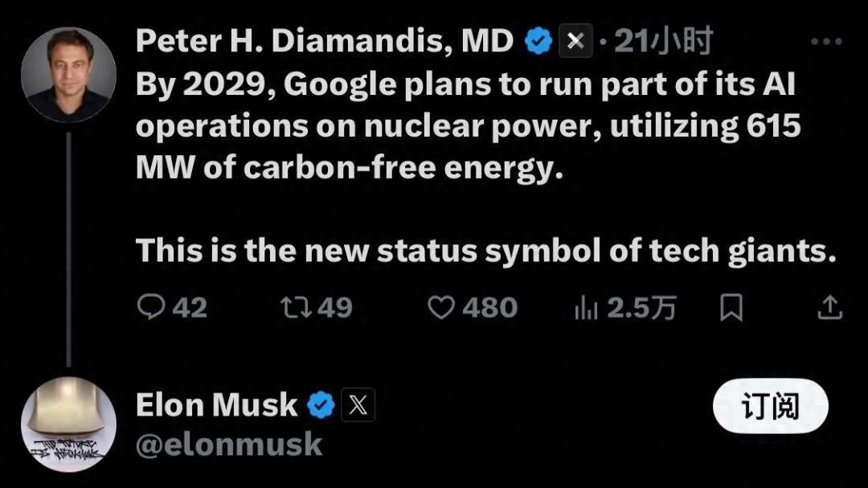Click the @elonmusk handle

coord(228,445)
